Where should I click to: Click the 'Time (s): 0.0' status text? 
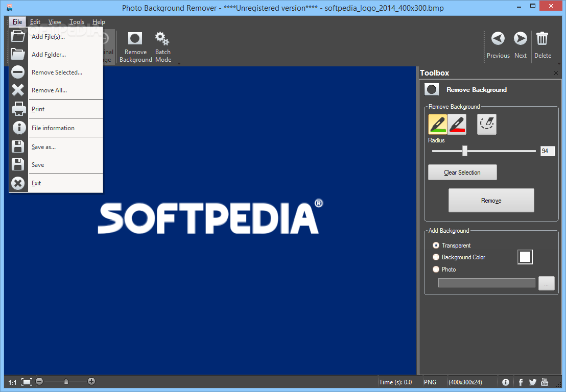[x=395, y=382]
